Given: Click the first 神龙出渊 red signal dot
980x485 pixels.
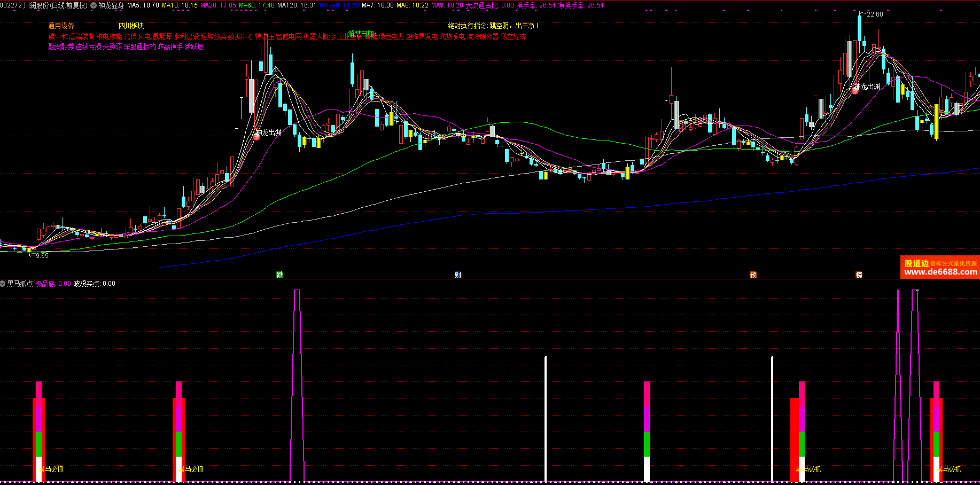Looking at the screenshot, I should [256, 136].
